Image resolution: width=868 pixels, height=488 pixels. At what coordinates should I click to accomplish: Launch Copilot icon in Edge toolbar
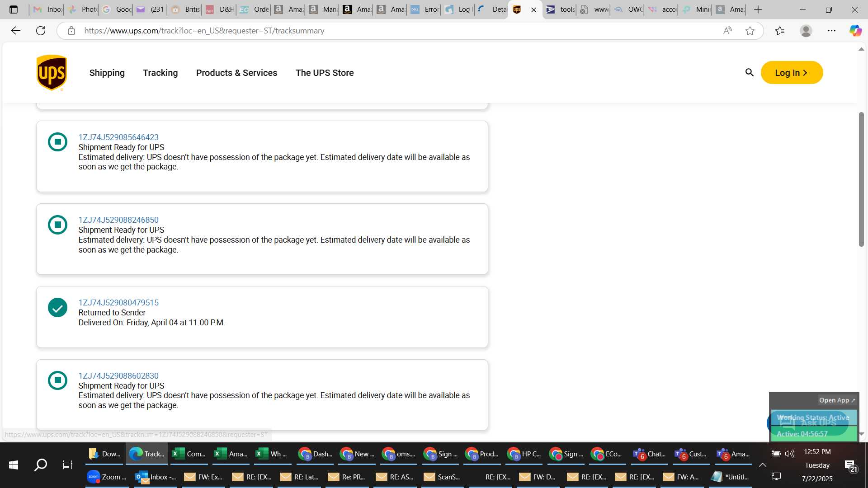pos(855,31)
